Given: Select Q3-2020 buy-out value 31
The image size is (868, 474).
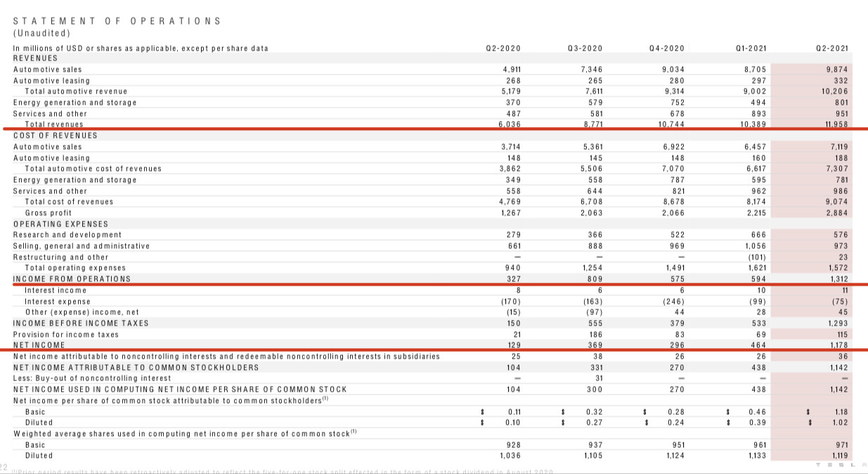Looking at the screenshot, I should coord(598,378).
